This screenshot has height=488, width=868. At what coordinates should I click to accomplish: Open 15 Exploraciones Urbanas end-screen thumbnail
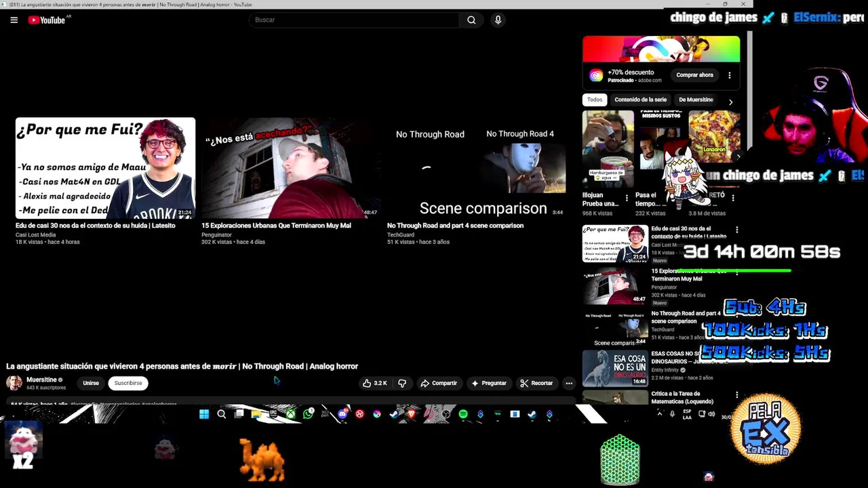point(291,168)
